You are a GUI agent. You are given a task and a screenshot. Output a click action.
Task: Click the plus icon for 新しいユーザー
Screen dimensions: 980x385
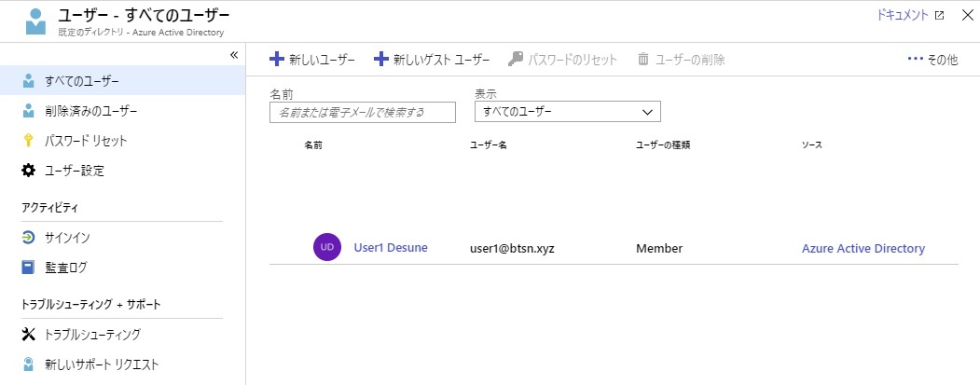(x=277, y=60)
